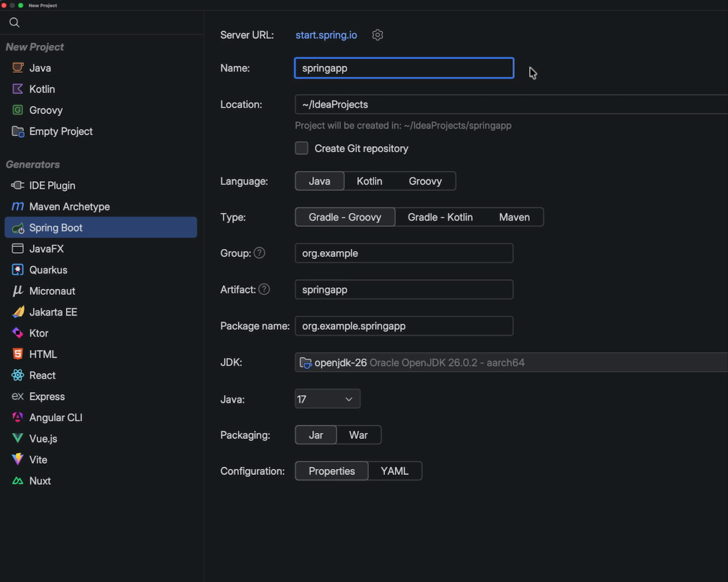Select the Maven Archetype icon
Image resolution: width=728 pixels, height=582 pixels.
pyautogui.click(x=18, y=206)
